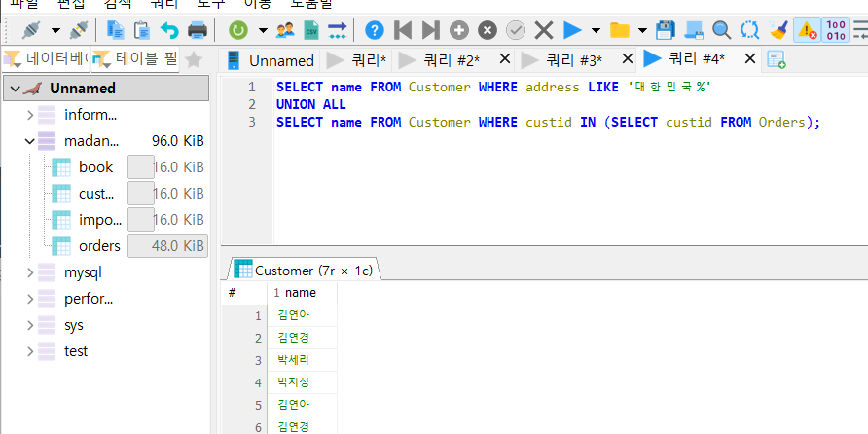Click the table filter input
The height and width of the screenshot is (434, 868).
(134, 58)
